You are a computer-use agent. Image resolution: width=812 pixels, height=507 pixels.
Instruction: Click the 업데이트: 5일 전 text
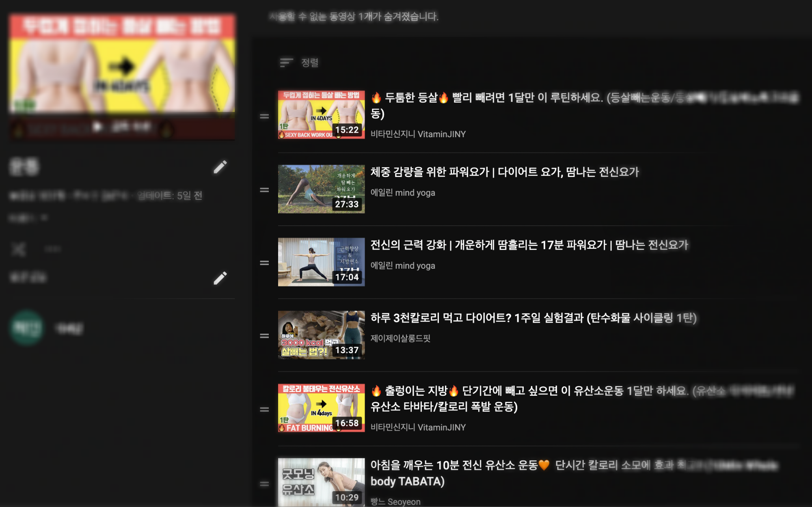point(170,196)
